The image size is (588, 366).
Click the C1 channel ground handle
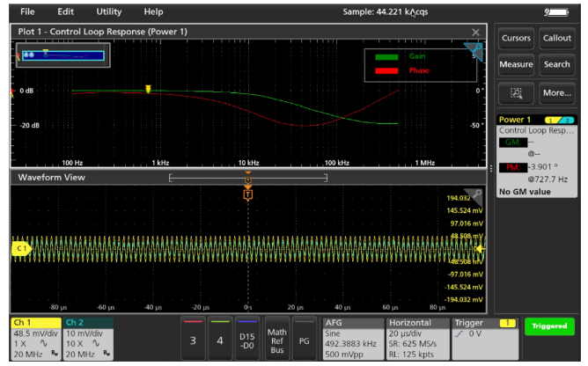pyautogui.click(x=22, y=248)
